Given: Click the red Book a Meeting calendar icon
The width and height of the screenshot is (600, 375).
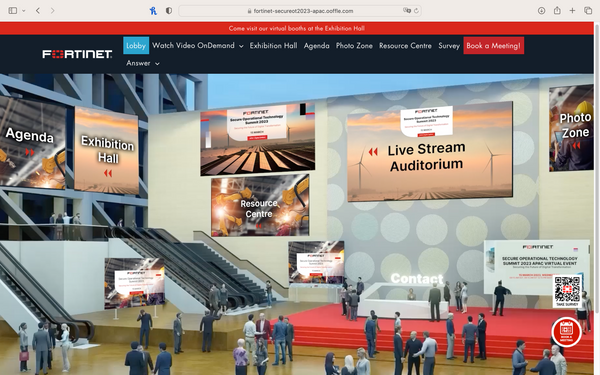Looking at the screenshot, I should point(566,331).
